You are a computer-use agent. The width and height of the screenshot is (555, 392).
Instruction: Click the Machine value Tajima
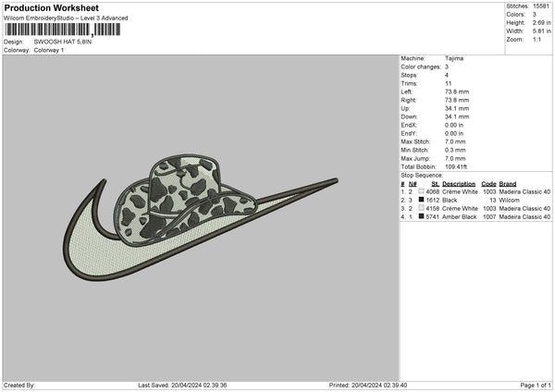[454, 58]
